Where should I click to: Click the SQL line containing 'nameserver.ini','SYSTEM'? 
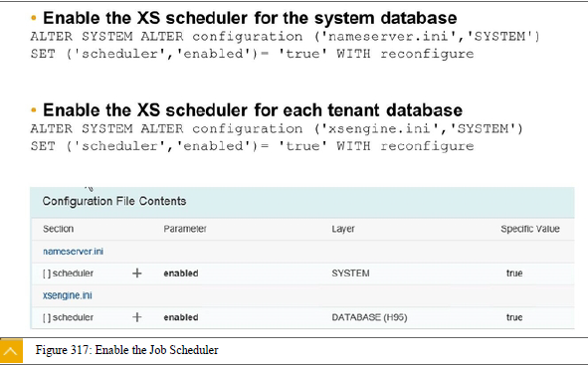[x=285, y=37]
